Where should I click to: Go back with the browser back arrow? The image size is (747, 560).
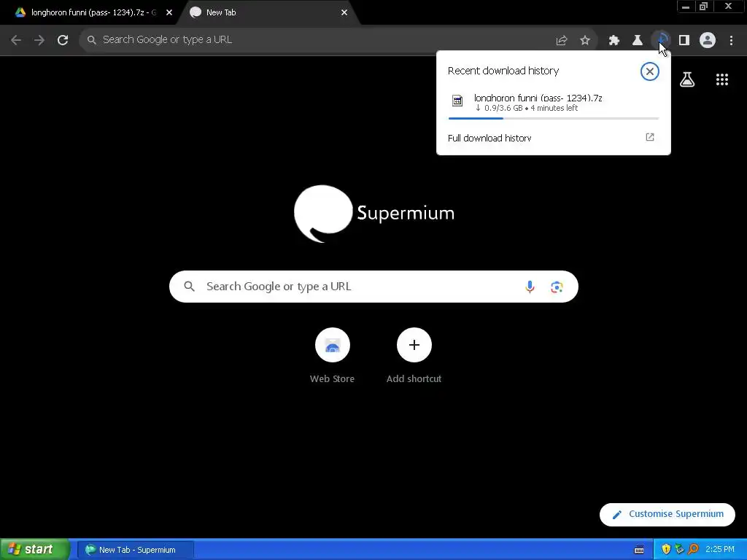tap(16, 40)
